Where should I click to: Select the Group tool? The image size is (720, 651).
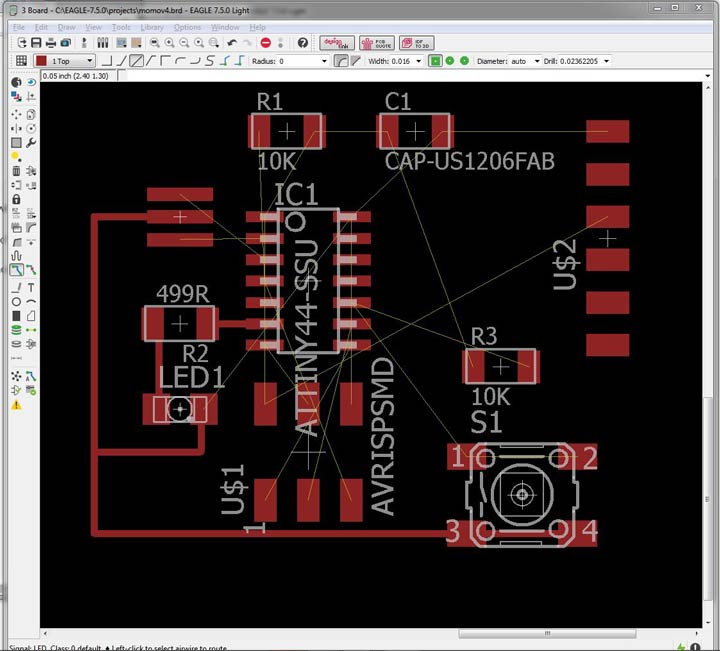click(16, 143)
